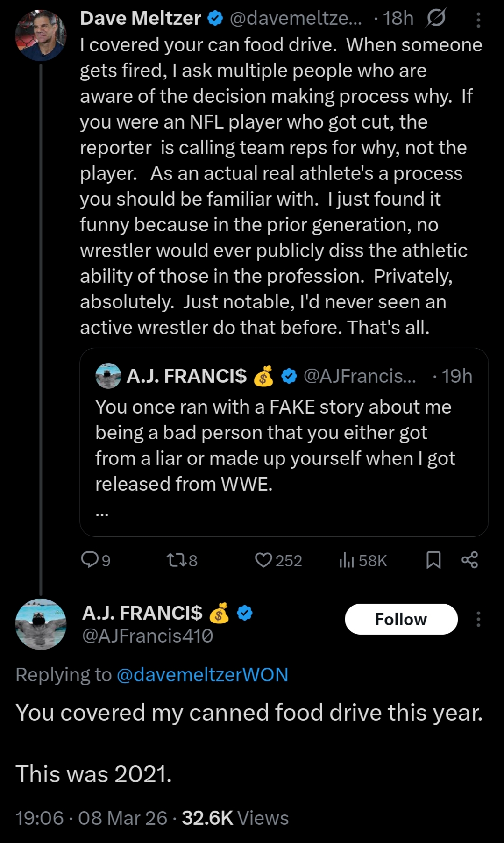Screen dimensions: 504x843
Task: Click the small avatar in quoted tweet
Action: [x=108, y=376]
